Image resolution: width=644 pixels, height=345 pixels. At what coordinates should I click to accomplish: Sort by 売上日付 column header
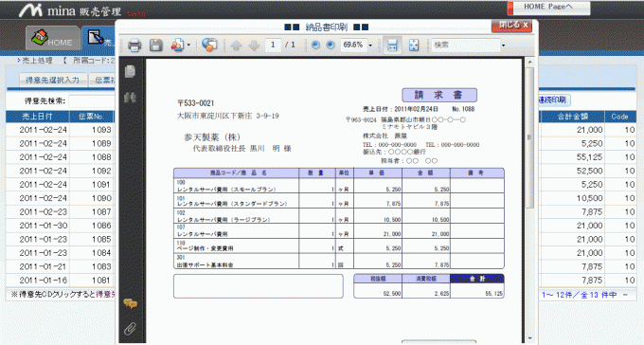click(x=37, y=117)
